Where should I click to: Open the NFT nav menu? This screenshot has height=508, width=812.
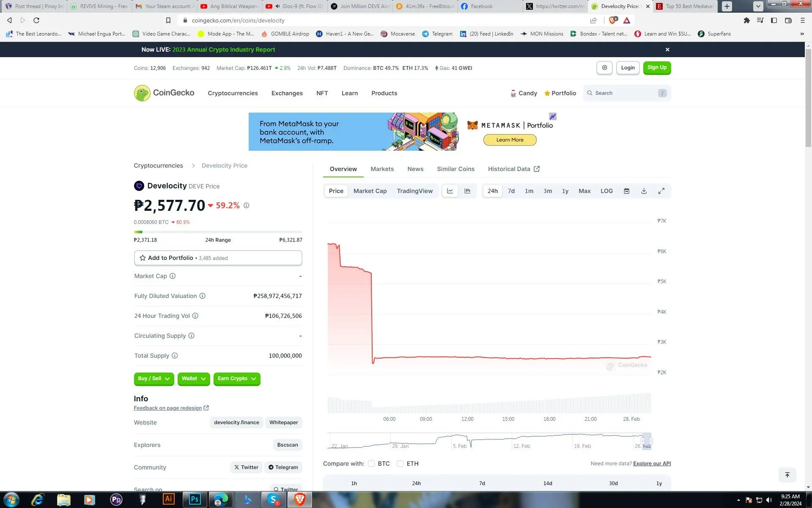point(322,93)
